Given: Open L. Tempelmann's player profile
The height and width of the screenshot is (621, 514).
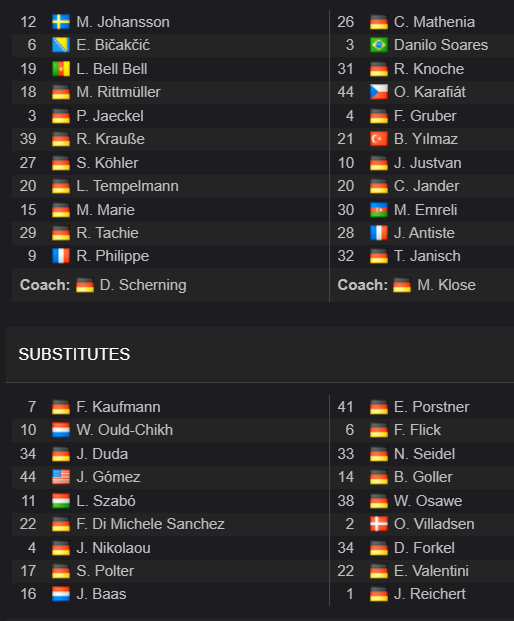Looking at the screenshot, I should tap(128, 186).
